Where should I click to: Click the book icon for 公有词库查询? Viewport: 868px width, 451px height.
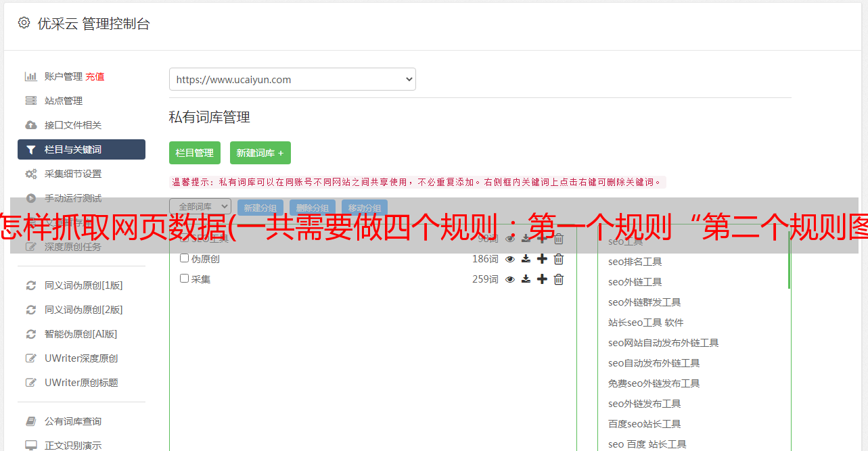point(31,421)
